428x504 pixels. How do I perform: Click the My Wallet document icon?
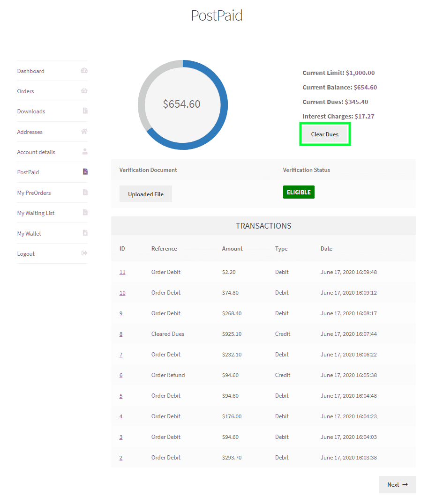click(85, 233)
